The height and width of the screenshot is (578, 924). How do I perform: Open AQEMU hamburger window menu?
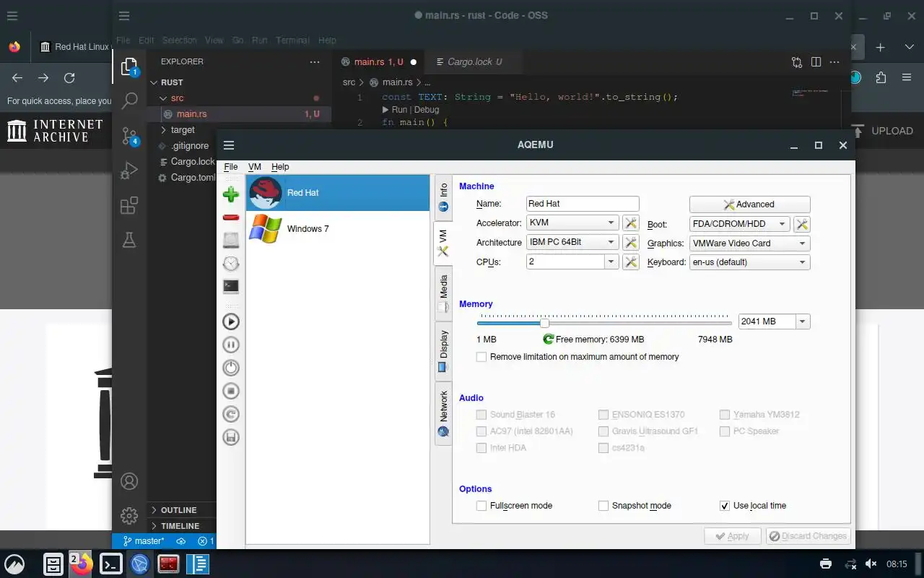click(229, 145)
